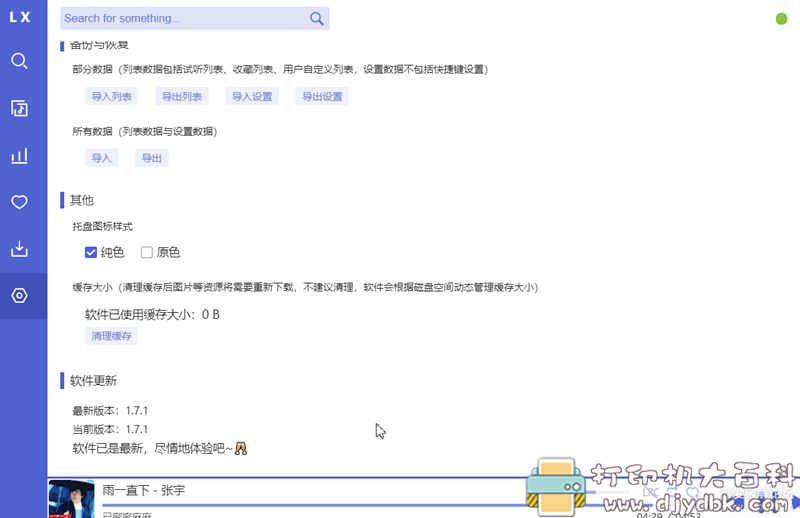The height and width of the screenshot is (518, 800).
Task: Click the 导出 all-data button
Action: point(152,158)
